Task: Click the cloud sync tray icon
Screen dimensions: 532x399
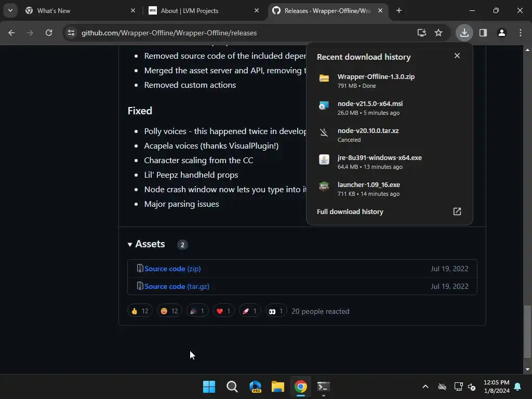Action: 442,387
